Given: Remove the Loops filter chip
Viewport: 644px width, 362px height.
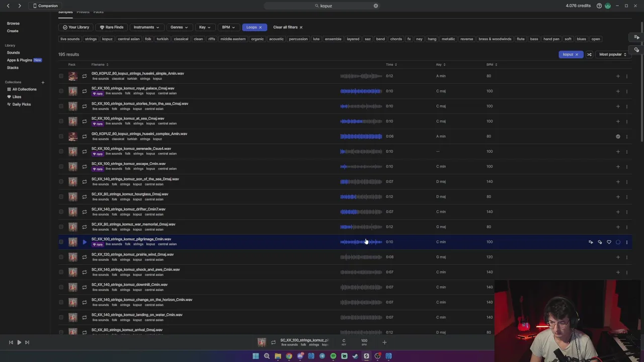Looking at the screenshot, I should point(260,27).
